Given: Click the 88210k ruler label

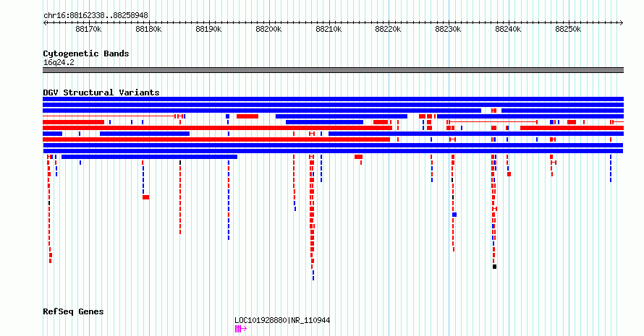Looking at the screenshot, I should click(x=329, y=29).
